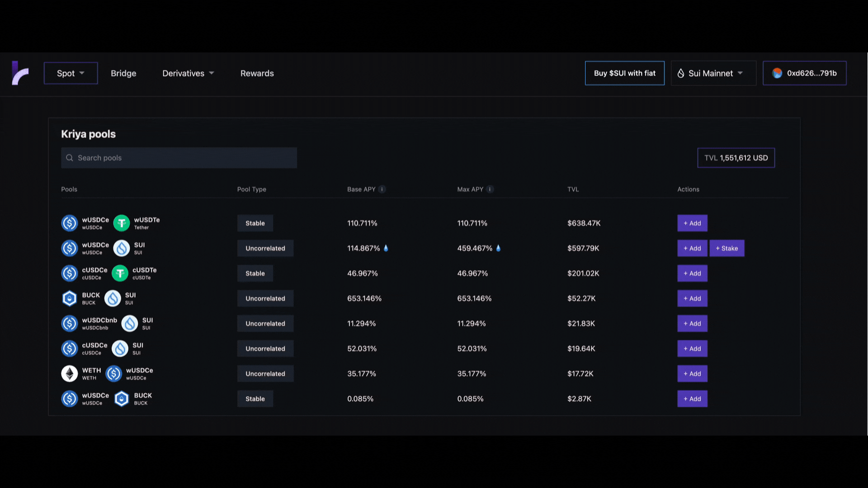Expand the Derivatives dropdown
This screenshot has height=488, width=868.
point(188,73)
